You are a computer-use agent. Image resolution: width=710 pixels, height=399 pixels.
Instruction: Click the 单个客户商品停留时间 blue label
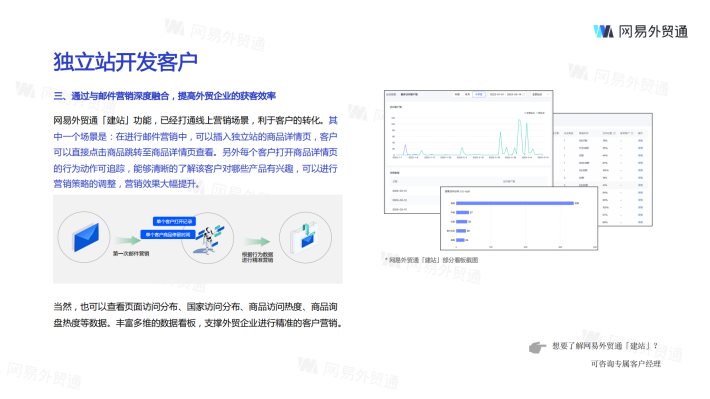[168, 235]
